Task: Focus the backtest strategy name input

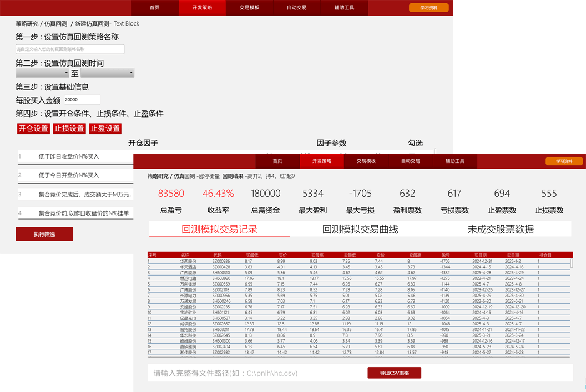Action: 70,49
